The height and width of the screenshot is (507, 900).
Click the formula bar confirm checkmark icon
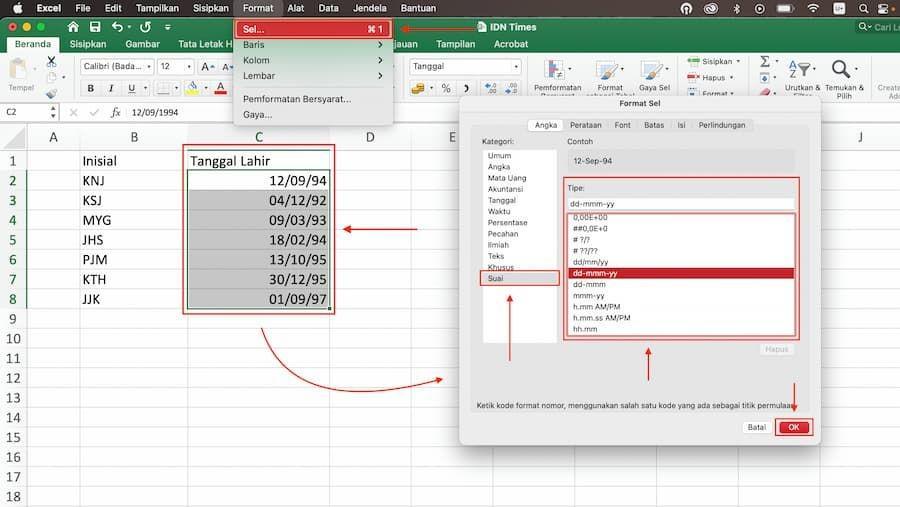point(94,113)
